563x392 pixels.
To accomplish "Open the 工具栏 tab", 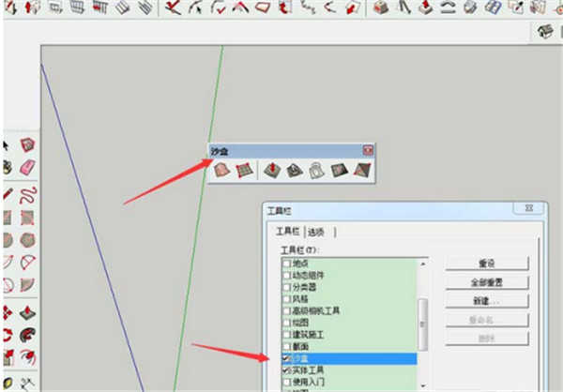I will [x=285, y=232].
